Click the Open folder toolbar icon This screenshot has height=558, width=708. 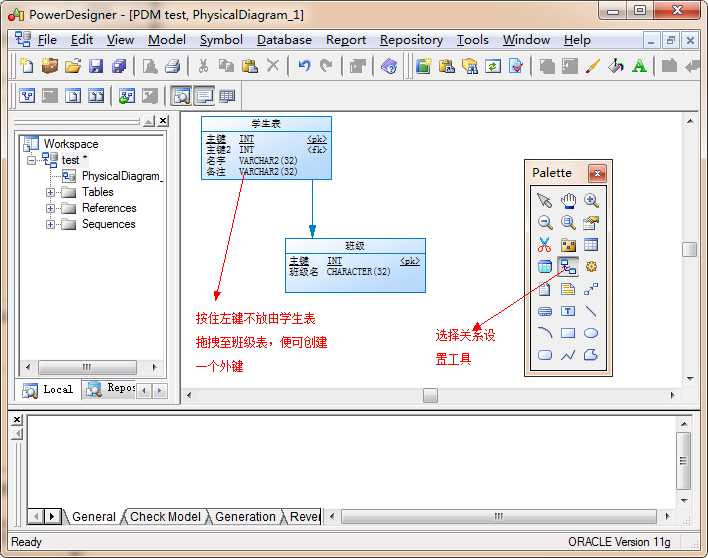pos(73,66)
